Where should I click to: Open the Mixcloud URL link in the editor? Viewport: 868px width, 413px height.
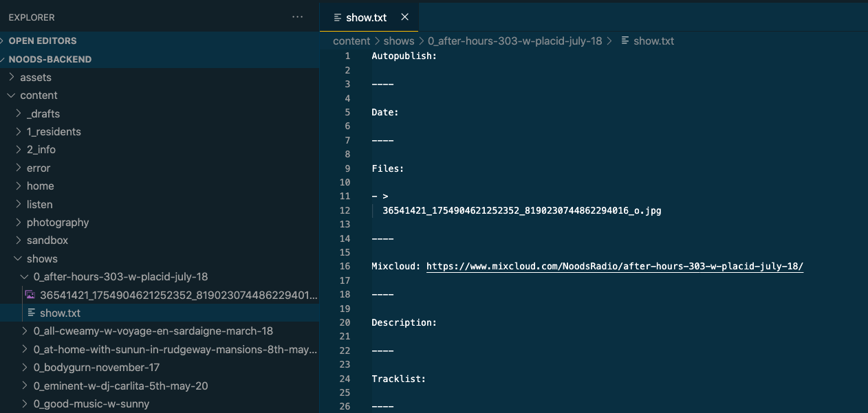pos(614,267)
